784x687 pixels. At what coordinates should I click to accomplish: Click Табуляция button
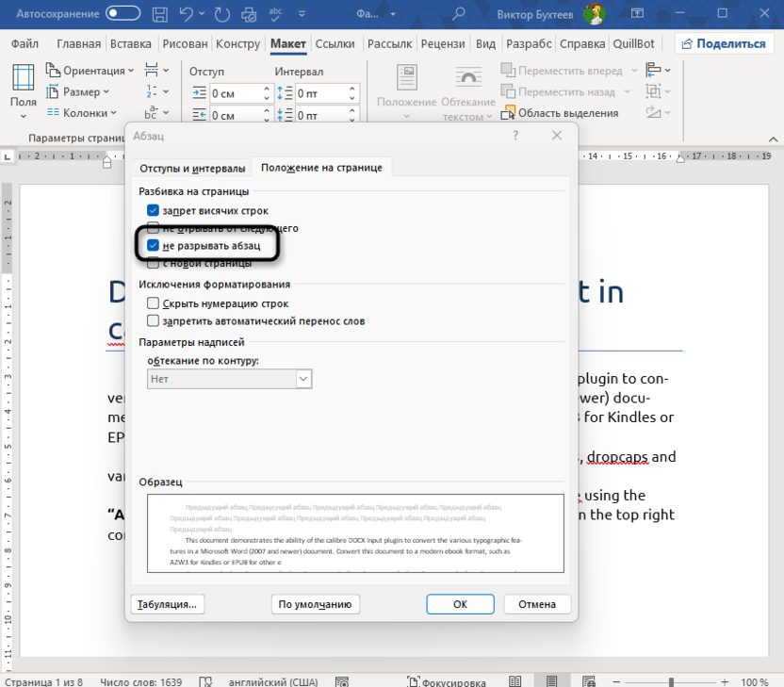click(x=168, y=604)
